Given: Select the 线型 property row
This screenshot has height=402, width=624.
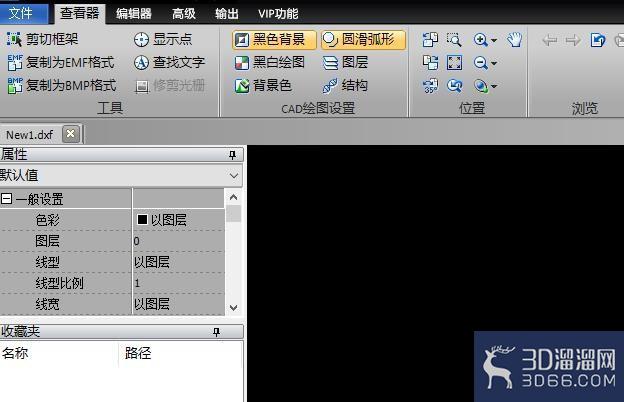Looking at the screenshot, I should (112, 262).
